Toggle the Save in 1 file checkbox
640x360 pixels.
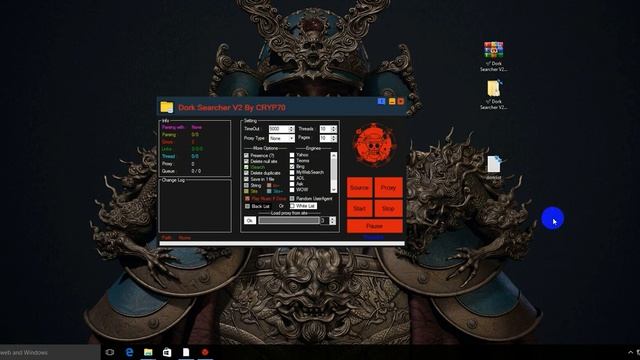point(246,179)
